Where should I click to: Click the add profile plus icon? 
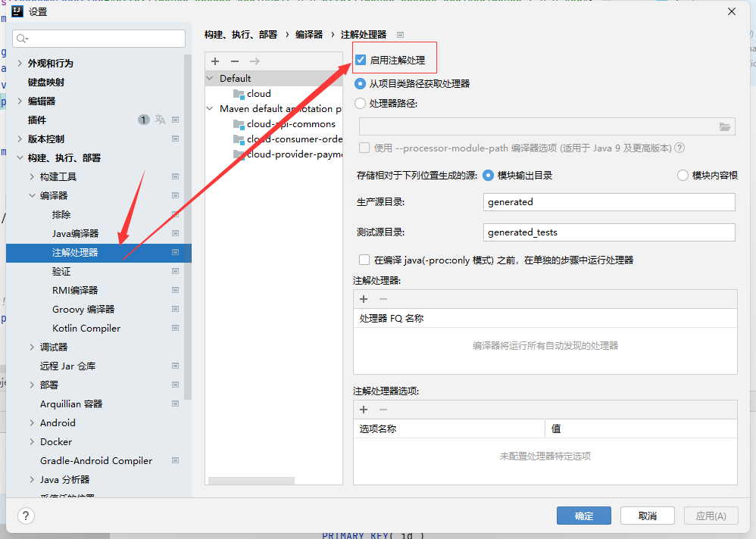(215, 61)
